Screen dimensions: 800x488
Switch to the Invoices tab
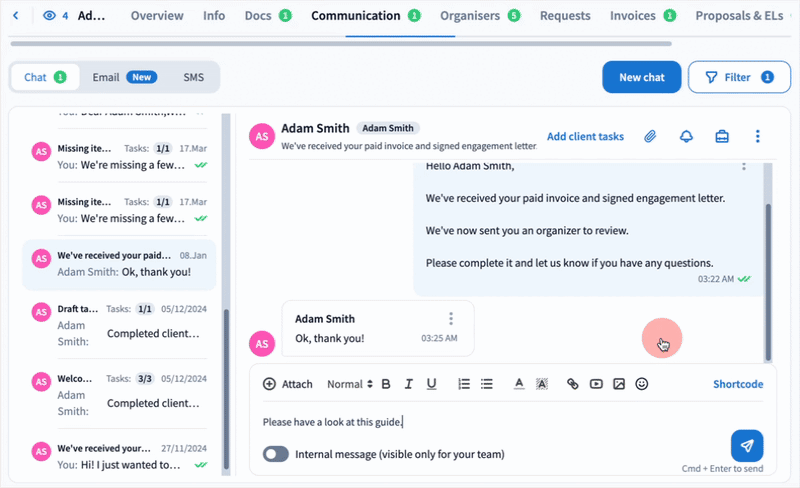641,16
